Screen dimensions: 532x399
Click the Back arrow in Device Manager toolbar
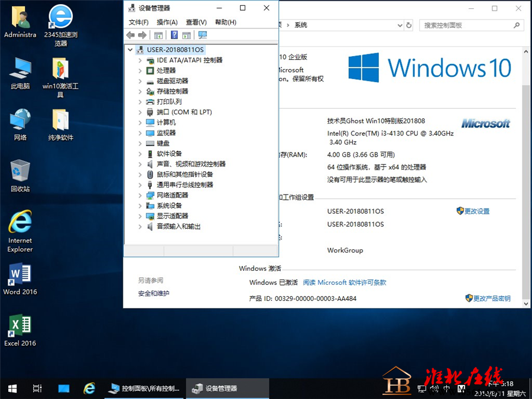130,35
